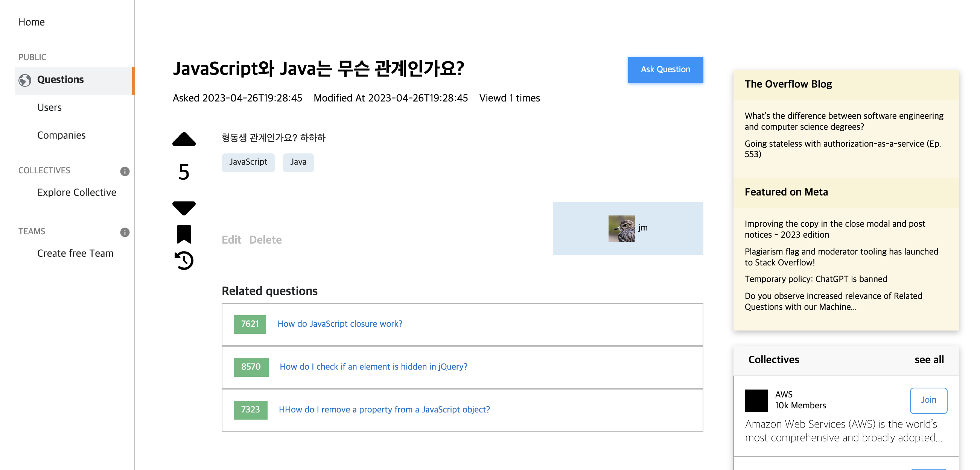
Task: Click the vote count 5
Action: point(184,172)
